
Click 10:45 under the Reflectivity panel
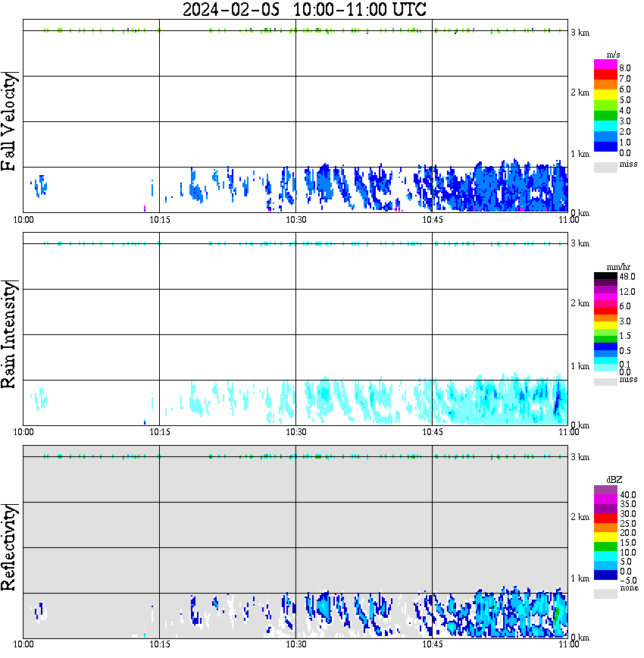click(432, 644)
